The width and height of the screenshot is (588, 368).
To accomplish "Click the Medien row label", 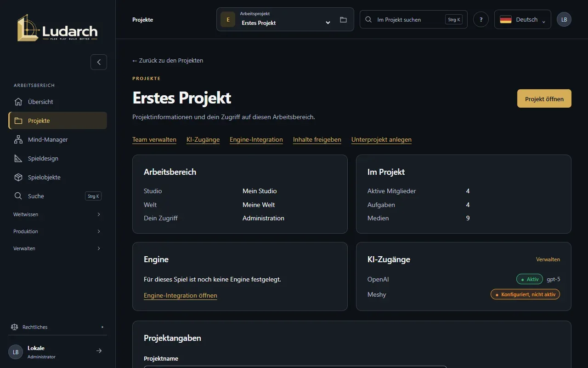I will 378,218.
